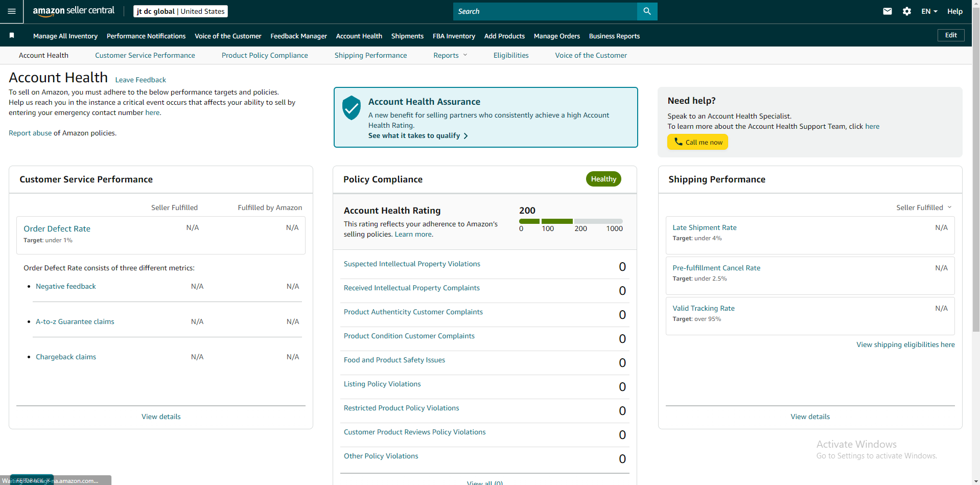Open Product Authenticity Customer Complaints
980x485 pixels.
tap(413, 312)
